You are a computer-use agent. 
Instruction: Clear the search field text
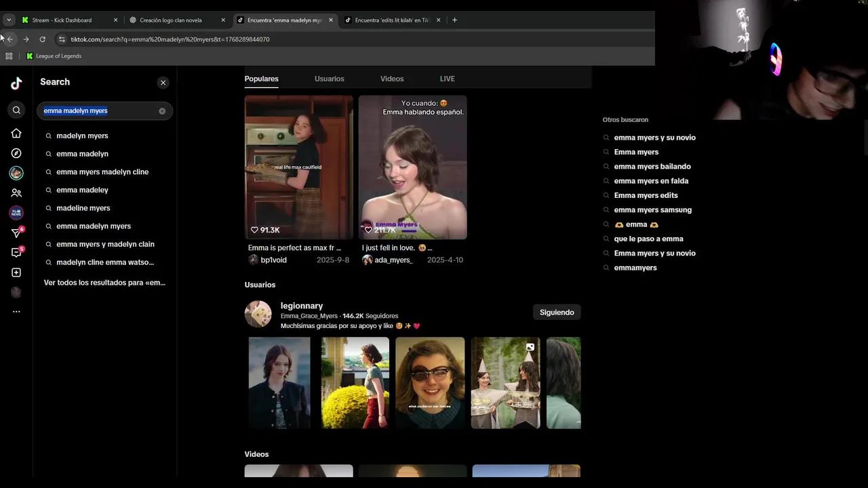click(162, 111)
